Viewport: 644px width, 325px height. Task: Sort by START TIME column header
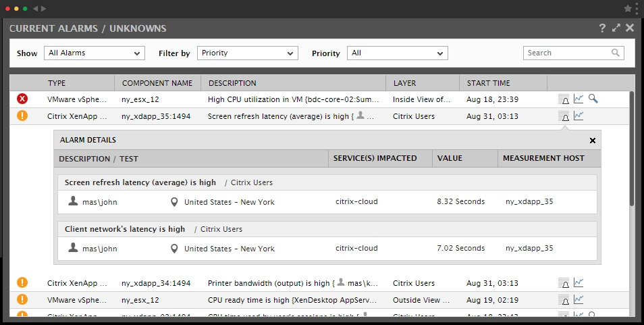click(488, 83)
